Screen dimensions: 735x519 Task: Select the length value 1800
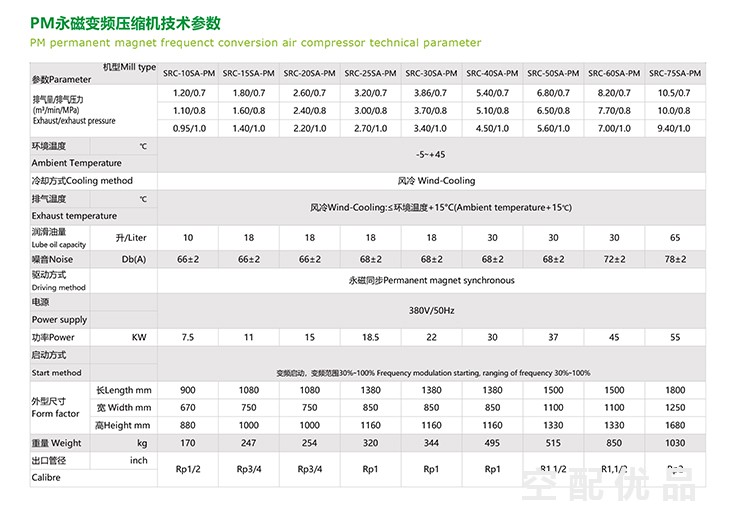coord(675,390)
